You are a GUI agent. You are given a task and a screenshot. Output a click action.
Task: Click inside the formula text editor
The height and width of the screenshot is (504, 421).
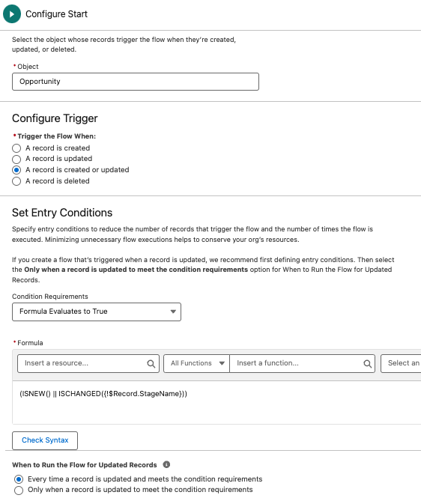click(x=216, y=402)
